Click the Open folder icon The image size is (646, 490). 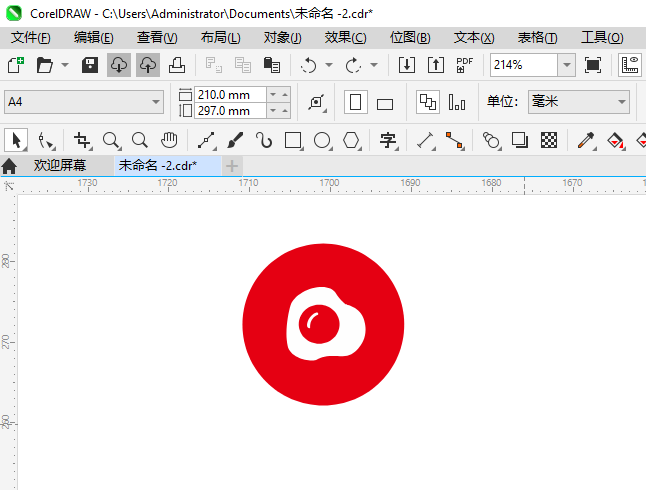[x=44, y=65]
